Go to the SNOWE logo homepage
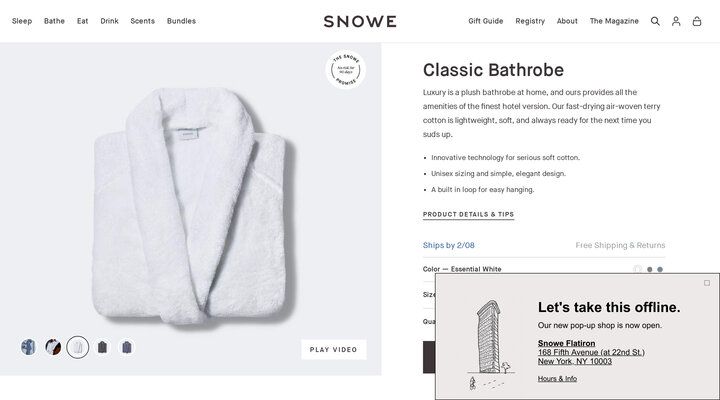Image resolution: width=720 pixels, height=400 pixels. pyautogui.click(x=360, y=21)
